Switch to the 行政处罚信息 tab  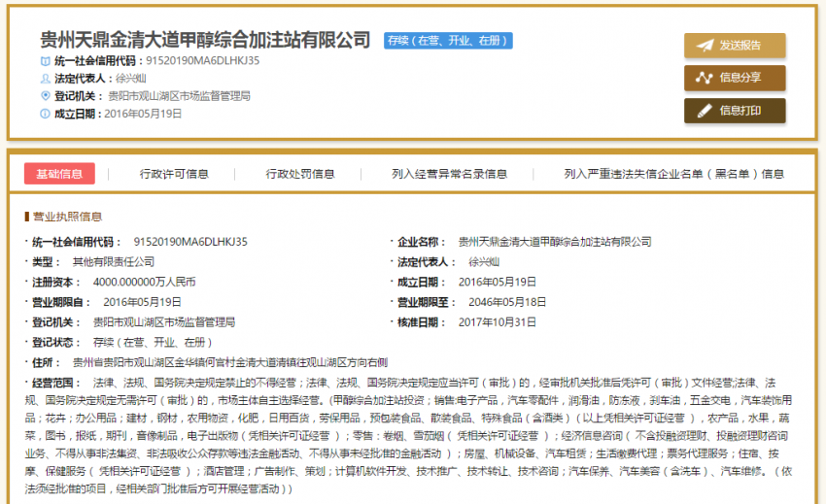coord(300,174)
